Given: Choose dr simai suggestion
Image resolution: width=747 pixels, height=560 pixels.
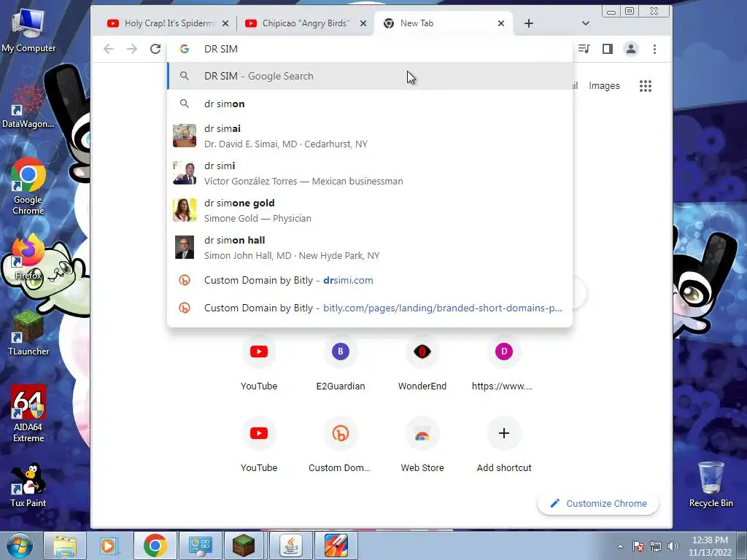Looking at the screenshot, I should [x=370, y=136].
